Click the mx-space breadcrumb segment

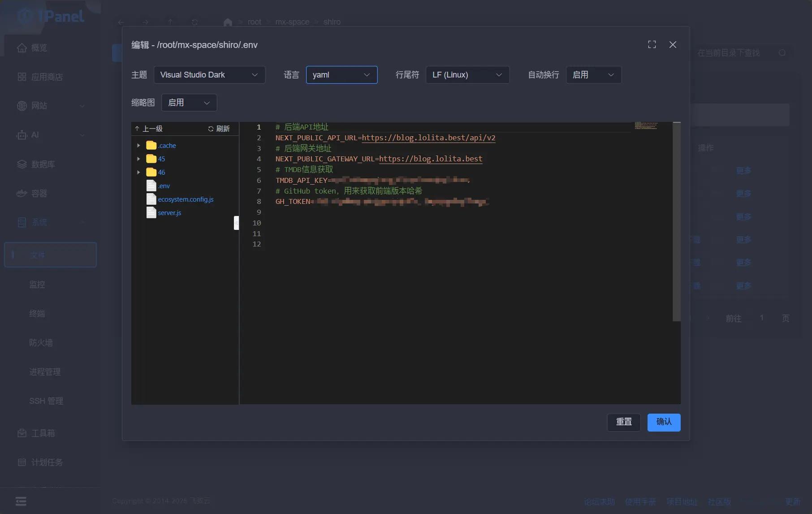coord(292,22)
